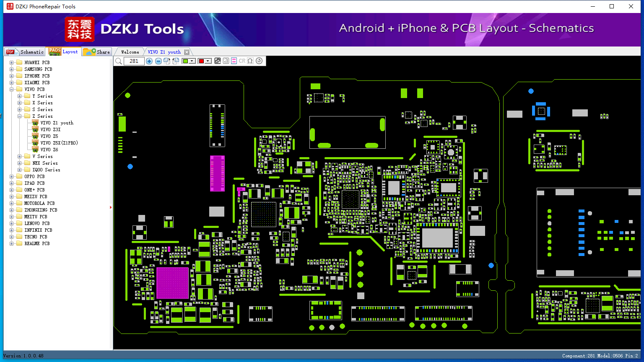Screen dimensions: 644x362
Task: Zoom out with the blue minus button
Action: pos(158,61)
